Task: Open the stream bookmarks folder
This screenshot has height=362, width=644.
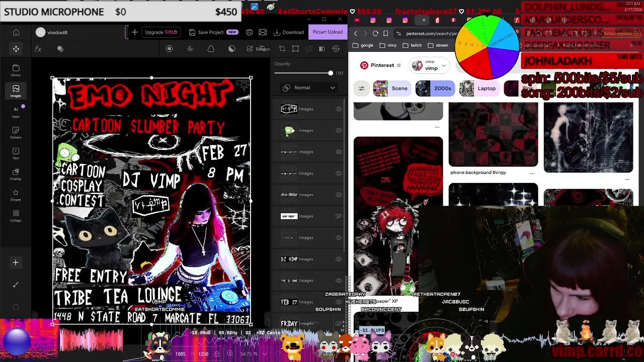Action: 438,45
